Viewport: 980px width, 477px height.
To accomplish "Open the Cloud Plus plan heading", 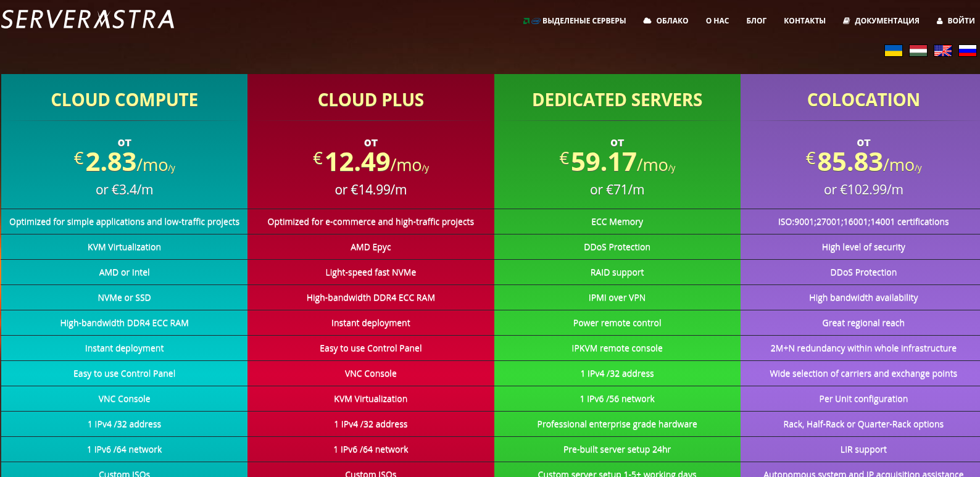I will pyautogui.click(x=371, y=100).
